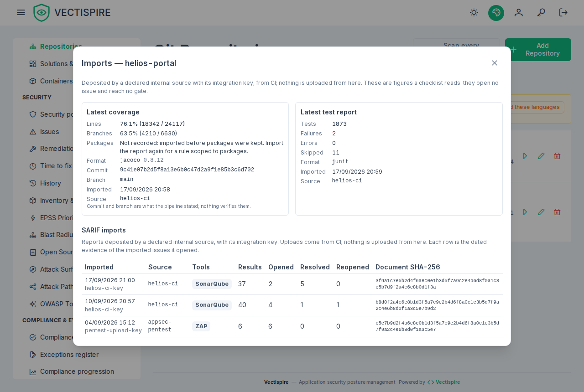Click appsec-pentest source cell
This screenshot has height=392, width=584.
(x=160, y=326)
